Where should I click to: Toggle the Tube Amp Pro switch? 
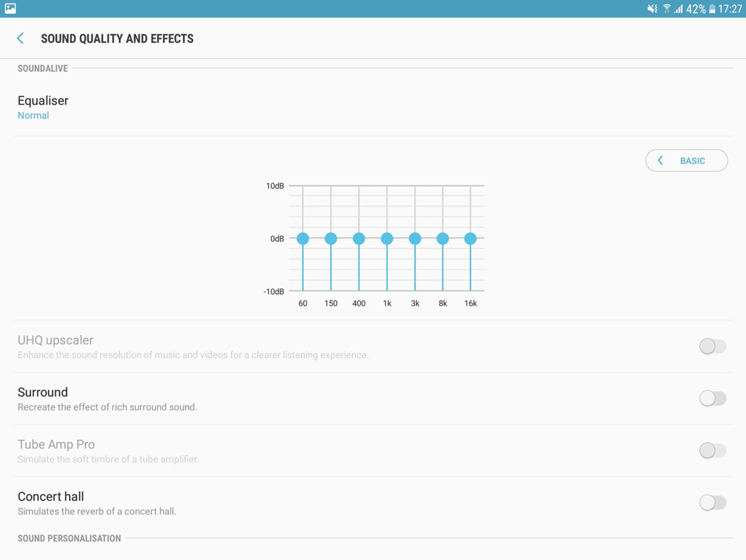tap(713, 450)
